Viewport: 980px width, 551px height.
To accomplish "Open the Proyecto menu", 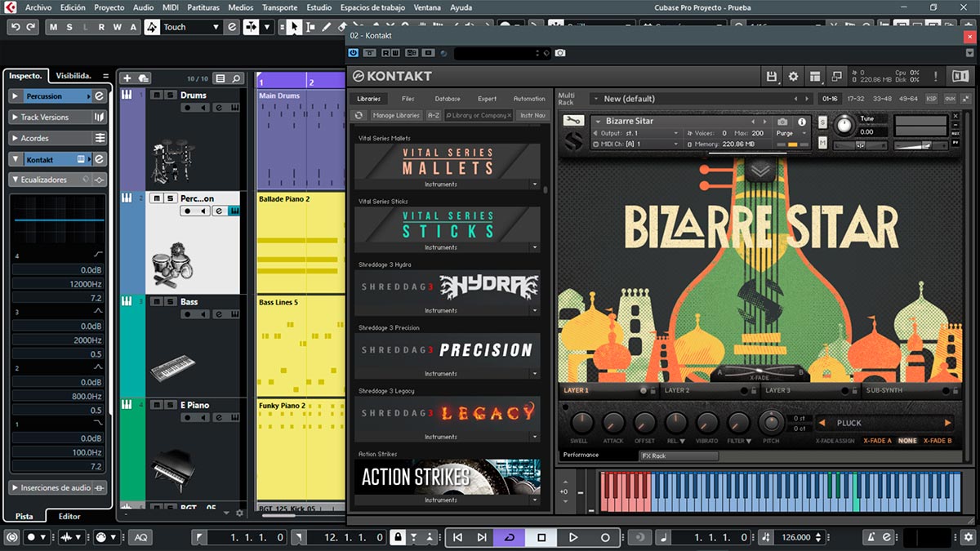I will pyautogui.click(x=109, y=7).
